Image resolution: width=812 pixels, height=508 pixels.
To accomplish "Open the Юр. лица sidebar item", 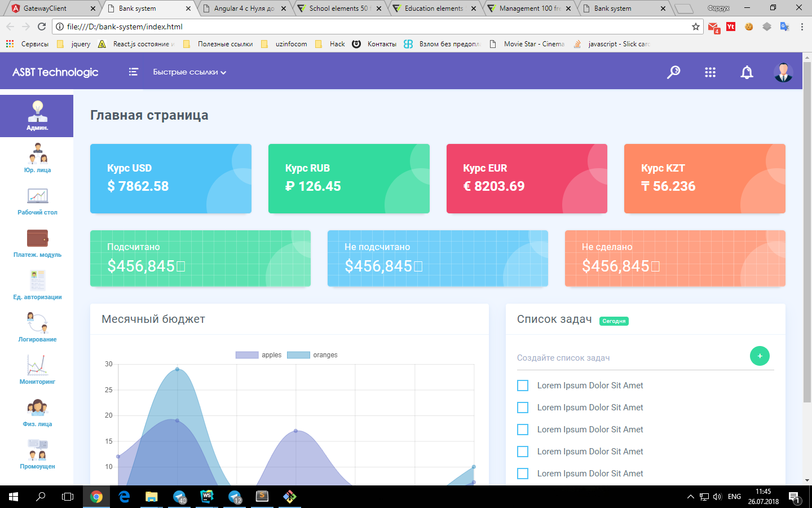I will click(37, 158).
